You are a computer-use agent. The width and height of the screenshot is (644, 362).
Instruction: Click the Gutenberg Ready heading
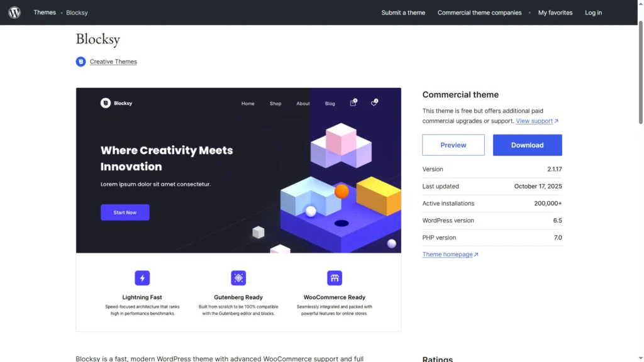coord(238,297)
